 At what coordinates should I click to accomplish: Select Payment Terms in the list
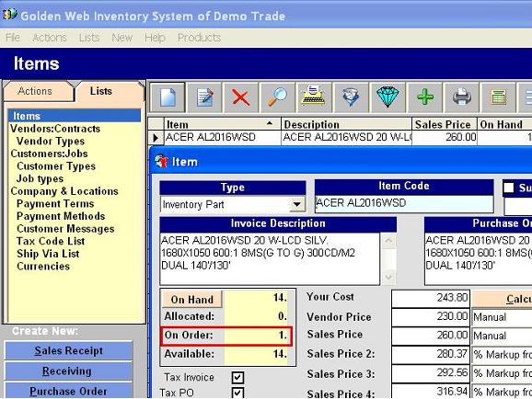pyautogui.click(x=55, y=204)
